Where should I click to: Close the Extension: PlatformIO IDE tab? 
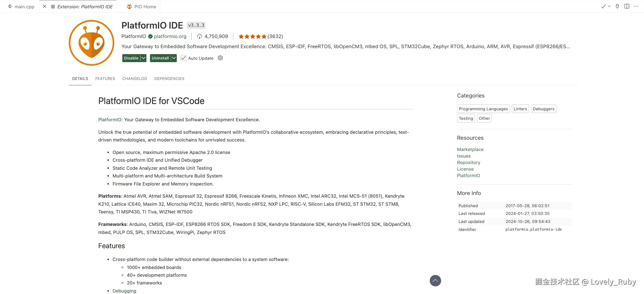coord(45,6)
